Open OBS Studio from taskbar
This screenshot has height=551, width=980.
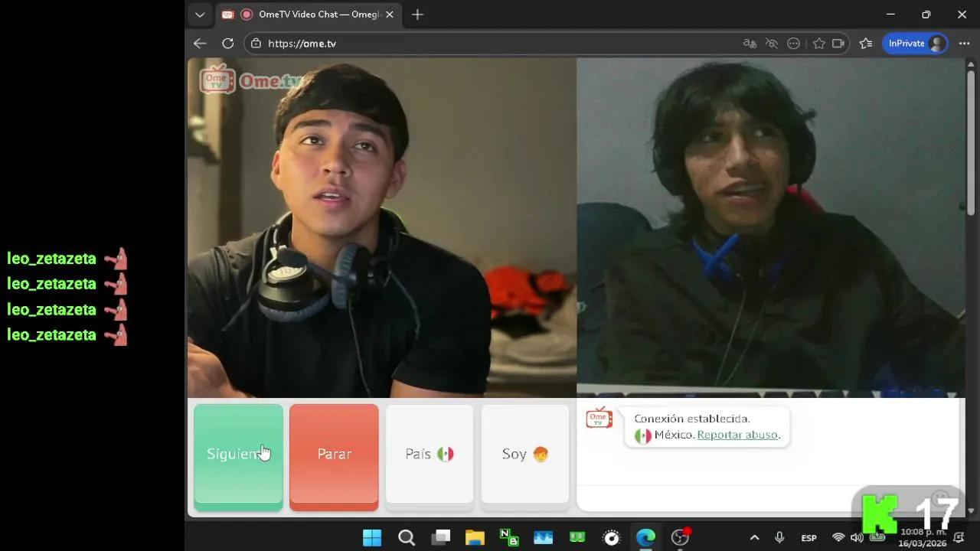point(680,538)
